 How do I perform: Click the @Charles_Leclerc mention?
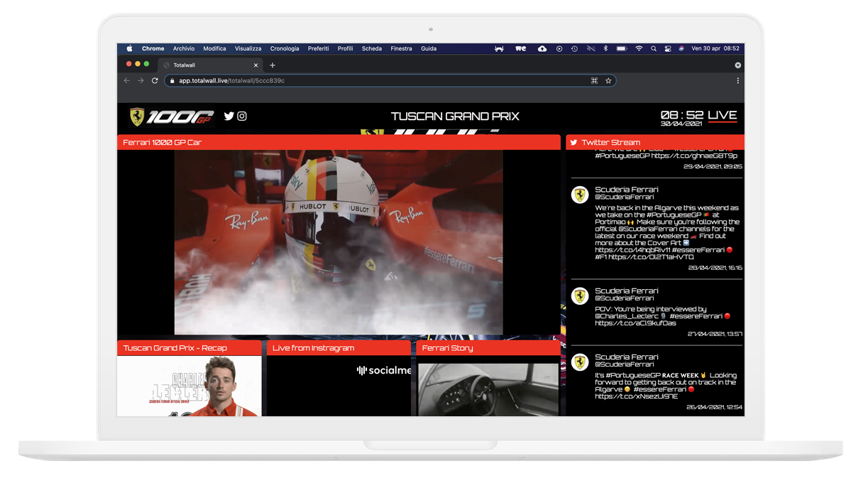(627, 316)
